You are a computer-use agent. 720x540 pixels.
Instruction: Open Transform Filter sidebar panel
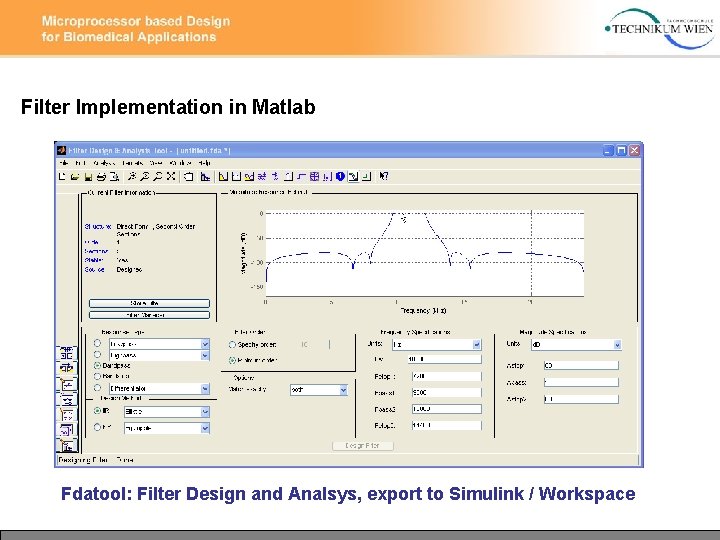tap(67, 368)
